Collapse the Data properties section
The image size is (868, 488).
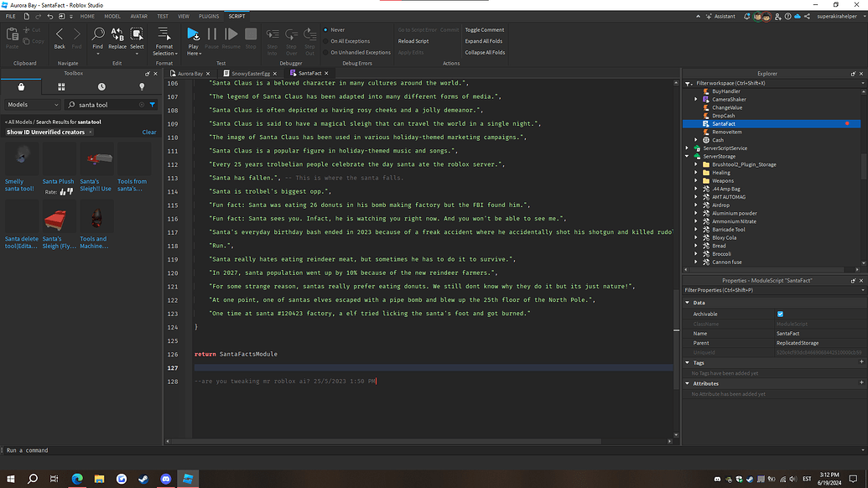coord(688,303)
